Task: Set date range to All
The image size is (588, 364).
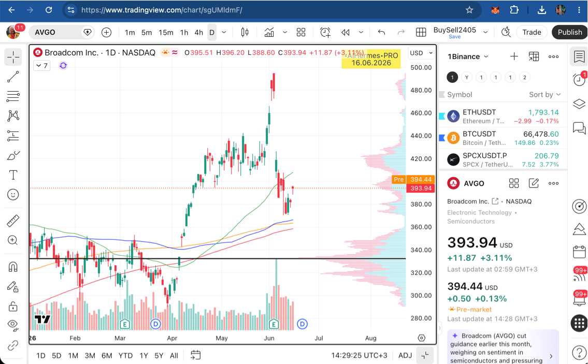Action: point(174,355)
